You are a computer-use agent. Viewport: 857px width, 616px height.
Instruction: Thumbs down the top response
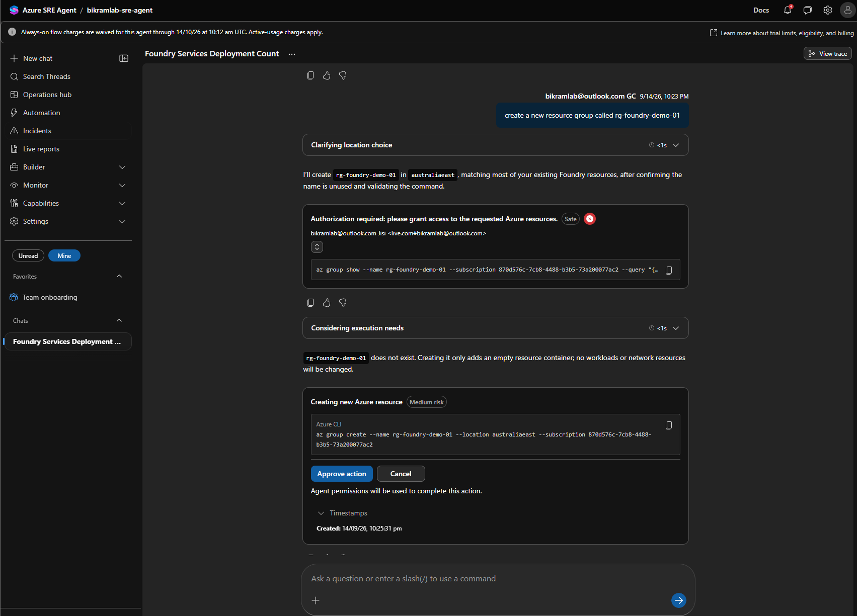click(x=343, y=75)
